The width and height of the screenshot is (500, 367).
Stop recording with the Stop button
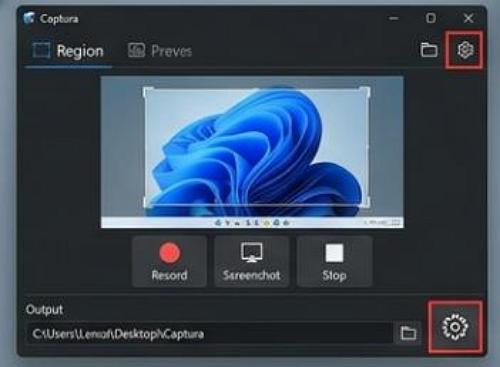[x=334, y=262]
